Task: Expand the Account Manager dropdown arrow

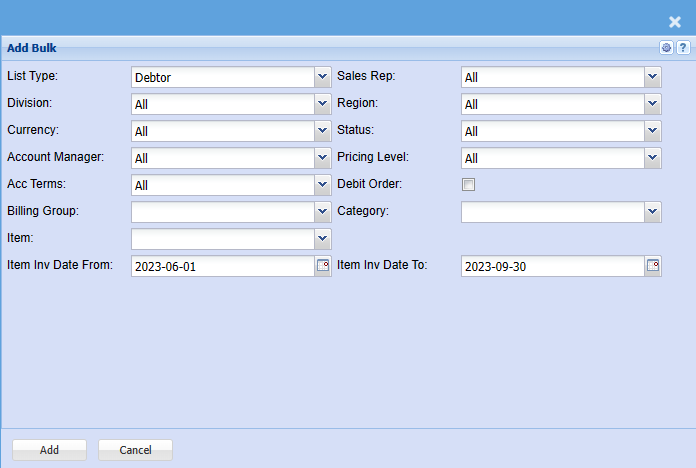Action: click(323, 158)
